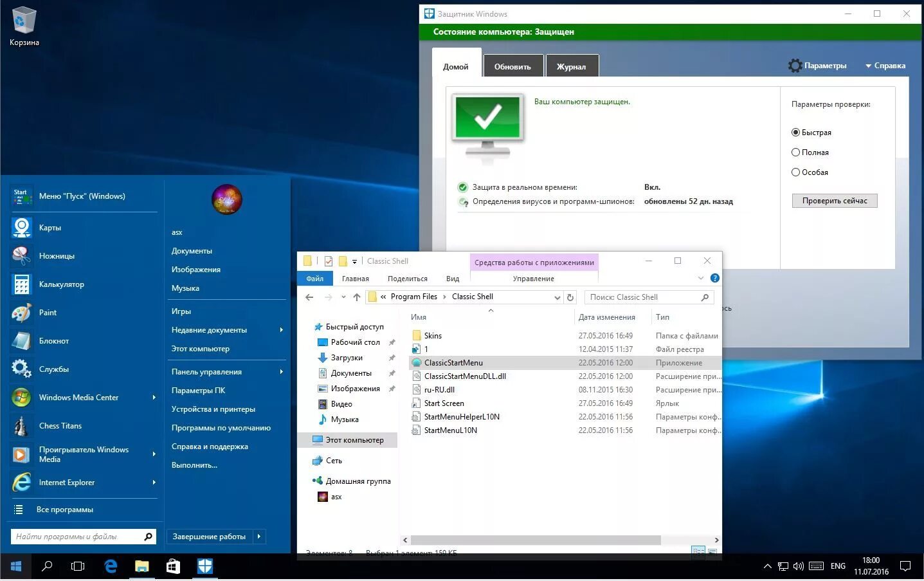This screenshot has height=581, width=924.
Task: Click the horizontal scrollbar in Explorer
Action: [535, 540]
